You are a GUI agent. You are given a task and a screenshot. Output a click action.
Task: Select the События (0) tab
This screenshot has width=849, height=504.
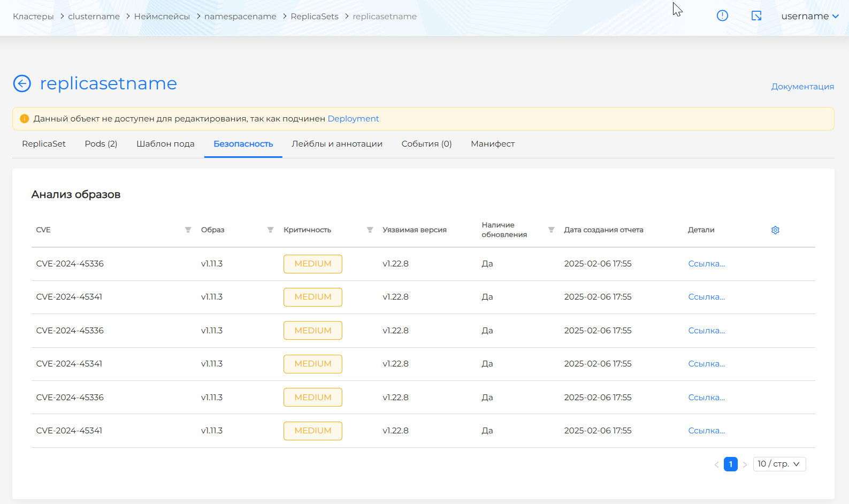click(426, 144)
